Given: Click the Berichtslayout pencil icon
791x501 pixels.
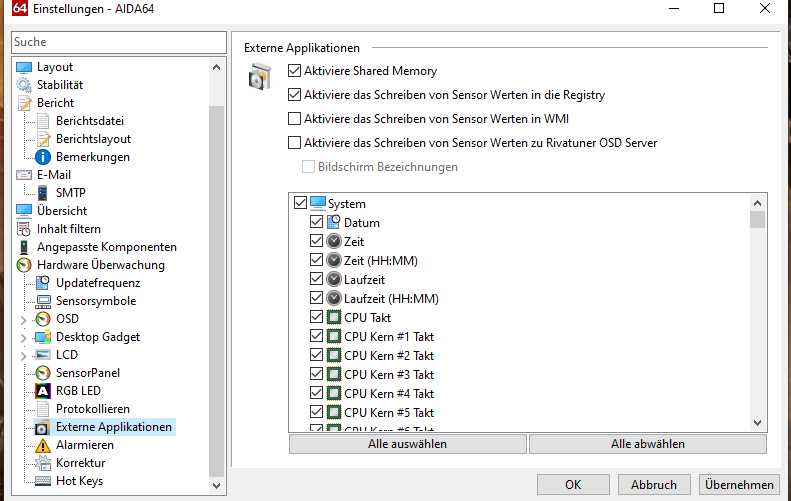Looking at the screenshot, I should (44, 139).
